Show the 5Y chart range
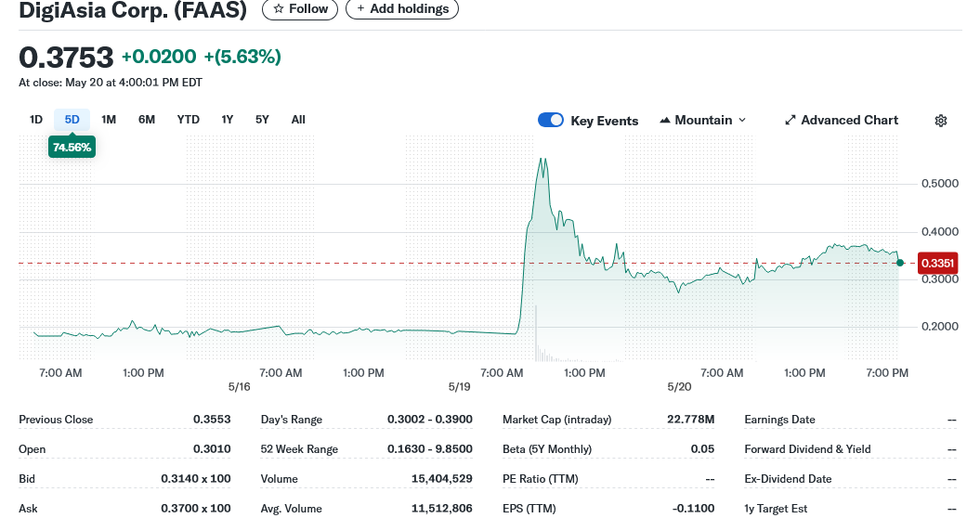The image size is (980, 531). [262, 120]
